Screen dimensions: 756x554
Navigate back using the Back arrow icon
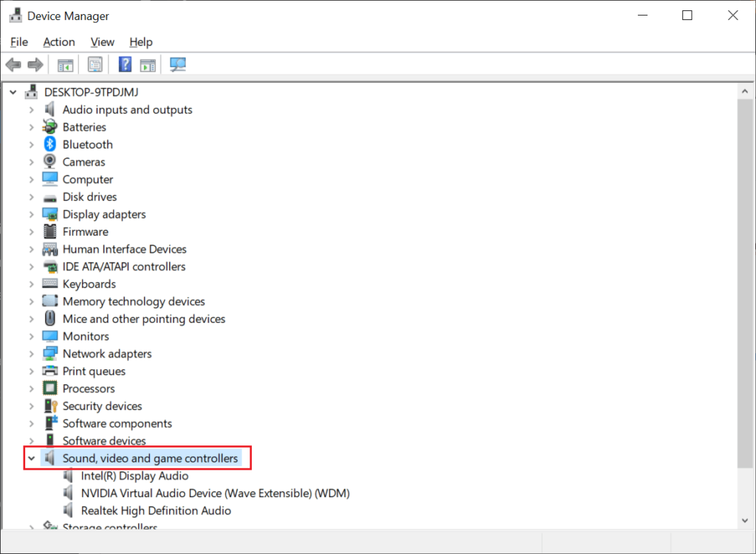click(13, 64)
